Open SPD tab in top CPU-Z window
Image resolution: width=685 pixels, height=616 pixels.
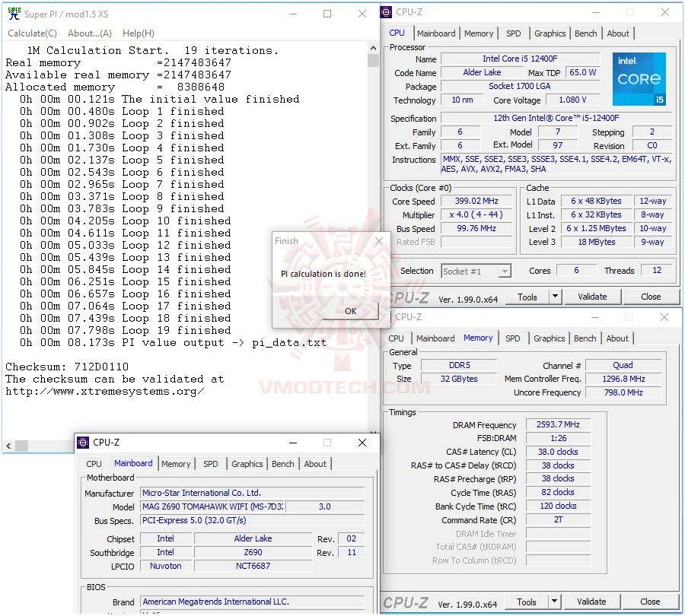(513, 33)
